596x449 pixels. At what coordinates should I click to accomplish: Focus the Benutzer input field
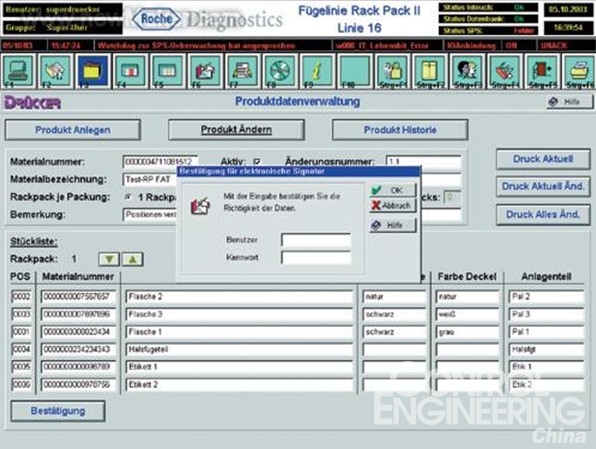point(316,240)
